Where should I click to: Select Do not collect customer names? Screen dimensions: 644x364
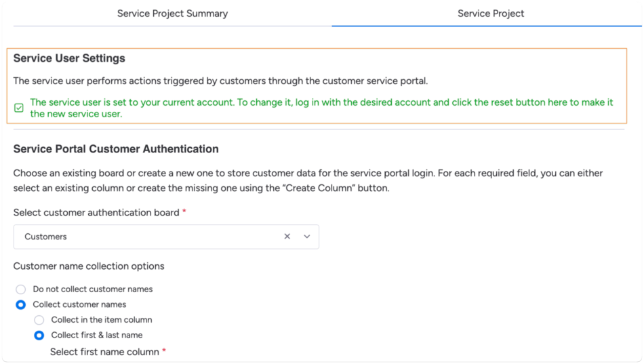tap(21, 289)
